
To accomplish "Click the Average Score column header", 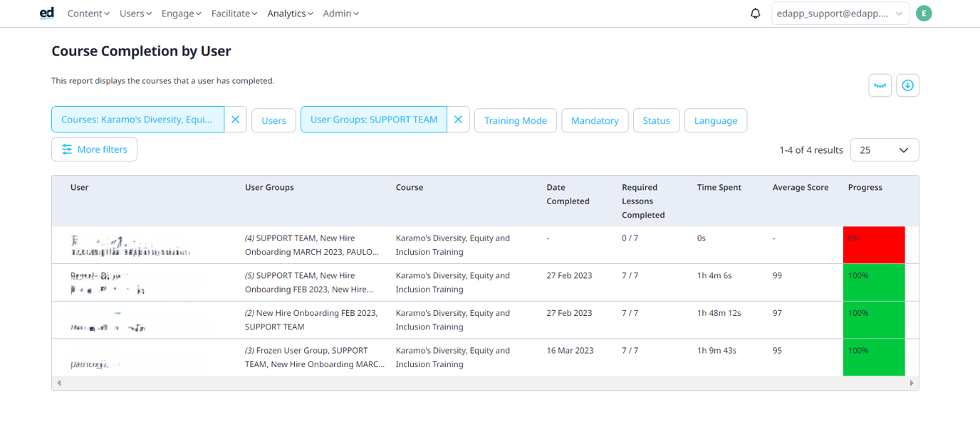I will pyautogui.click(x=801, y=188).
